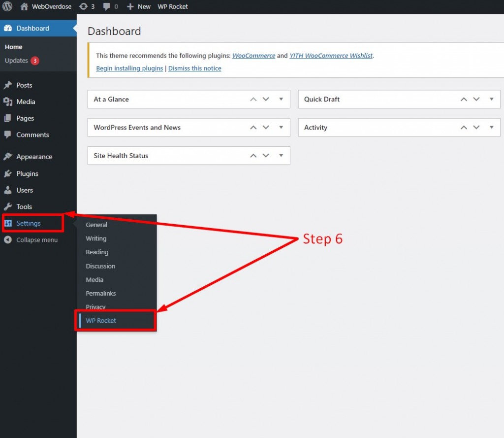This screenshot has height=438, width=504.
Task: Toggle the At a Glance panel
Action: (x=281, y=99)
